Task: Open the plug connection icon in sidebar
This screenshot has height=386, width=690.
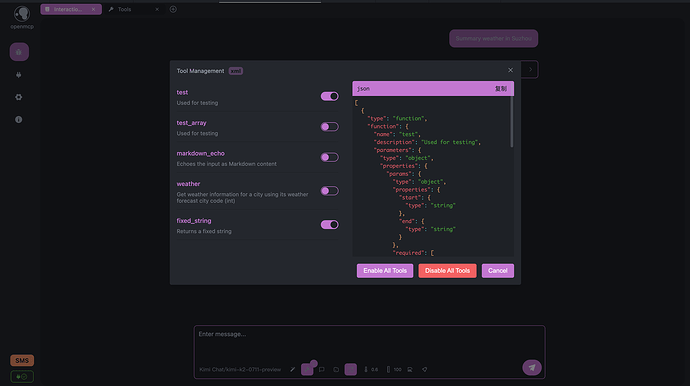Action: pyautogui.click(x=18, y=75)
